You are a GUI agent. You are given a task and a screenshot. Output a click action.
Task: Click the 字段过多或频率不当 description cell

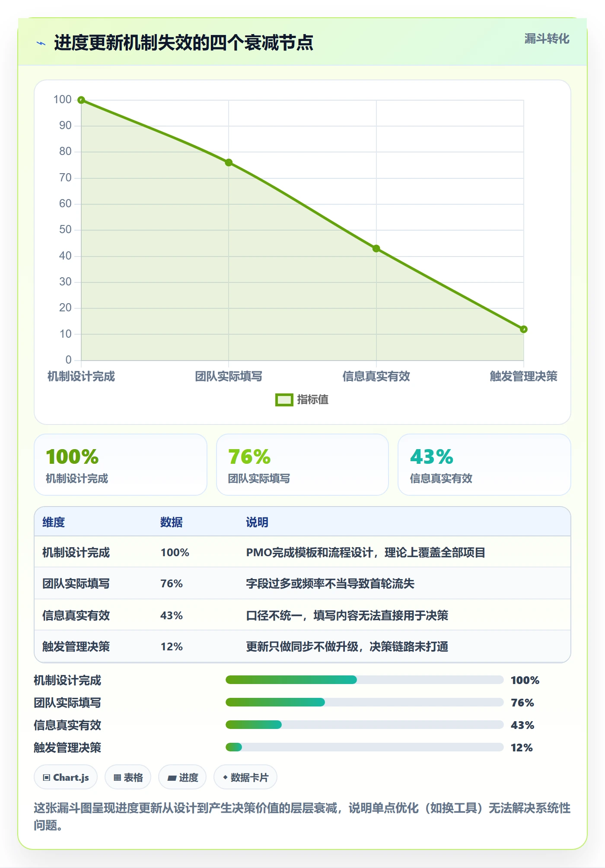[330, 584]
